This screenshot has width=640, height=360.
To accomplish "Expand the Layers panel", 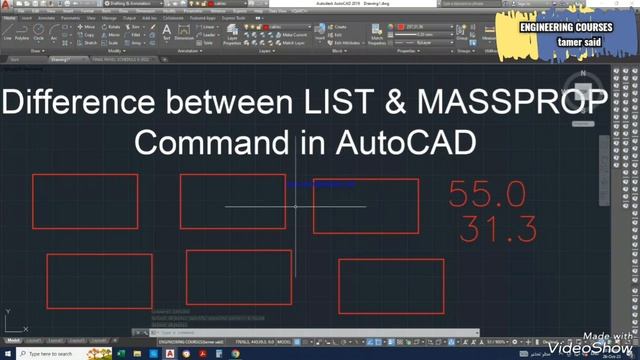I will tap(267, 51).
